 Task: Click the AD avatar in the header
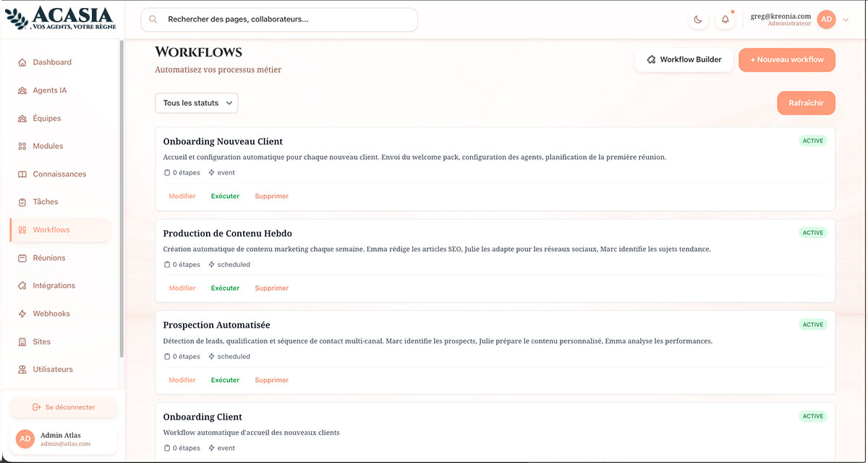click(826, 20)
